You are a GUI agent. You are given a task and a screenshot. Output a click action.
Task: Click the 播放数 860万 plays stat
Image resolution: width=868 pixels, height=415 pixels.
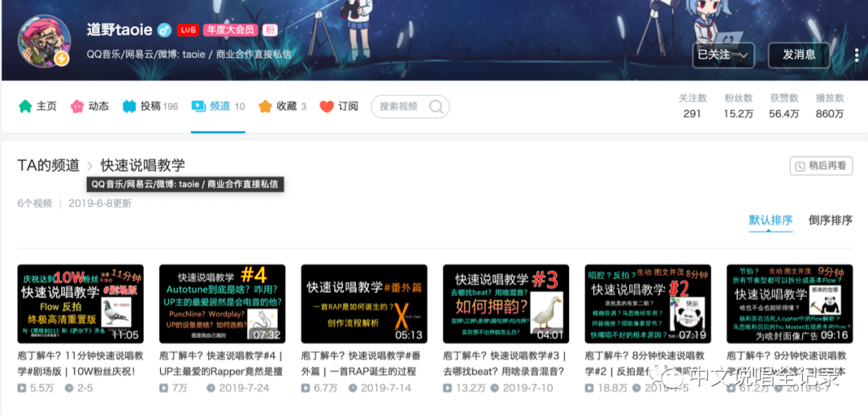click(x=829, y=106)
